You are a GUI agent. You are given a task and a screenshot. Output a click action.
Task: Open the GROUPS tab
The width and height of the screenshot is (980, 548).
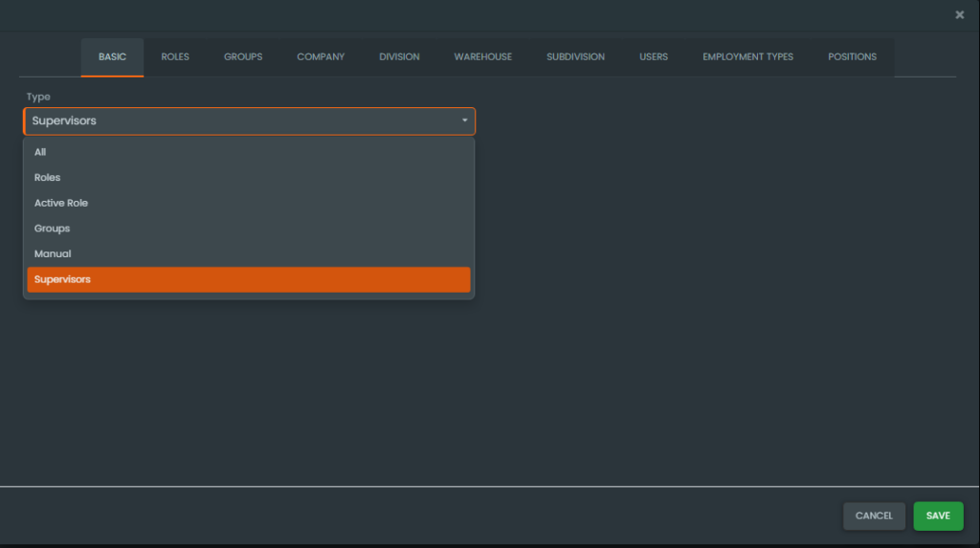pyautogui.click(x=243, y=57)
